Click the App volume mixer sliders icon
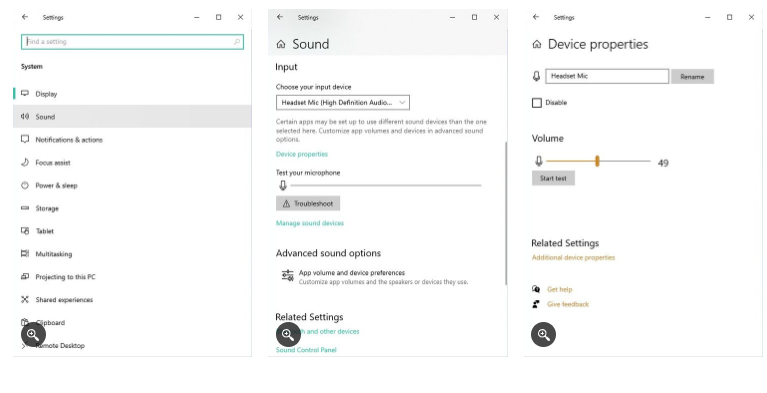The width and height of the screenshot is (767, 393). click(288, 276)
